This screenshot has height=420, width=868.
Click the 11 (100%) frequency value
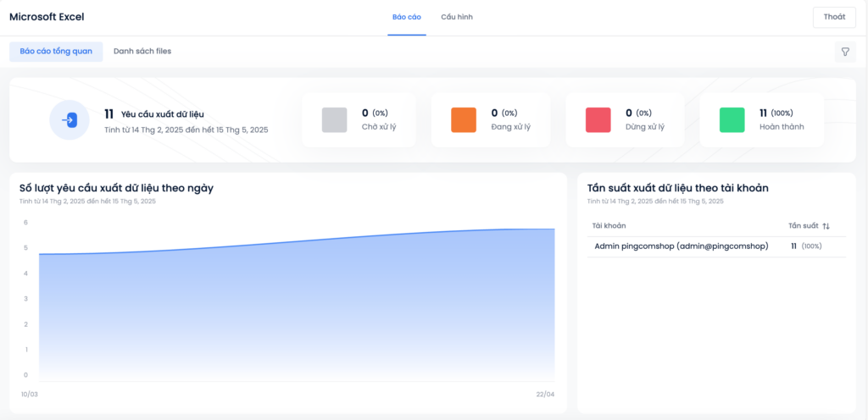(807, 246)
